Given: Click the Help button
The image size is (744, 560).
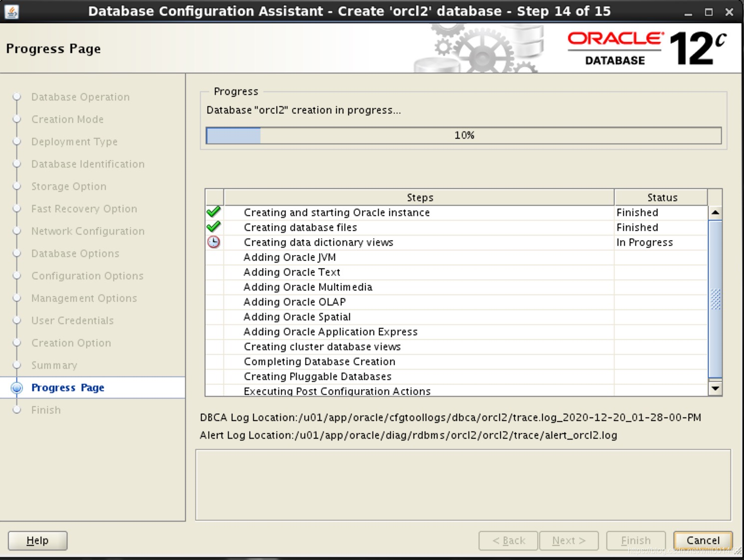Looking at the screenshot, I should pyautogui.click(x=37, y=541).
